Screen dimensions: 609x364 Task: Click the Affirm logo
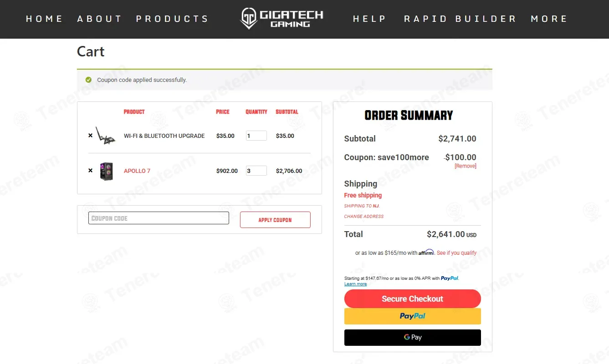(x=426, y=252)
